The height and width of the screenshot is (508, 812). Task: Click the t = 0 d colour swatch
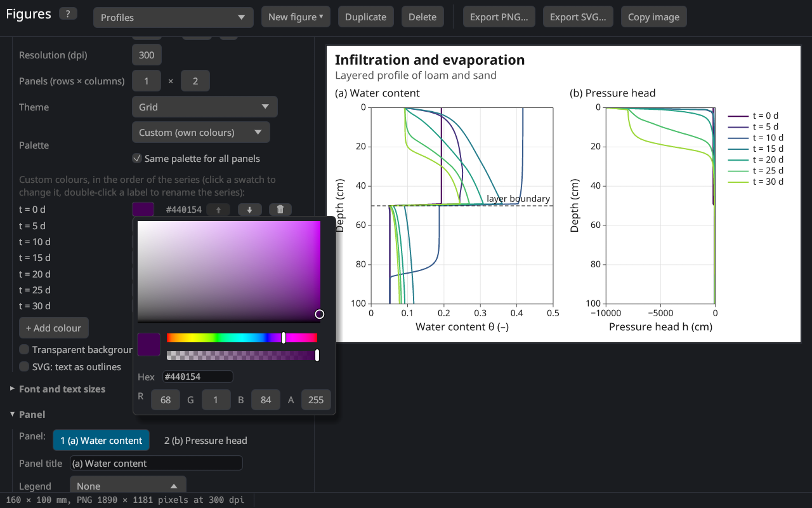click(143, 209)
